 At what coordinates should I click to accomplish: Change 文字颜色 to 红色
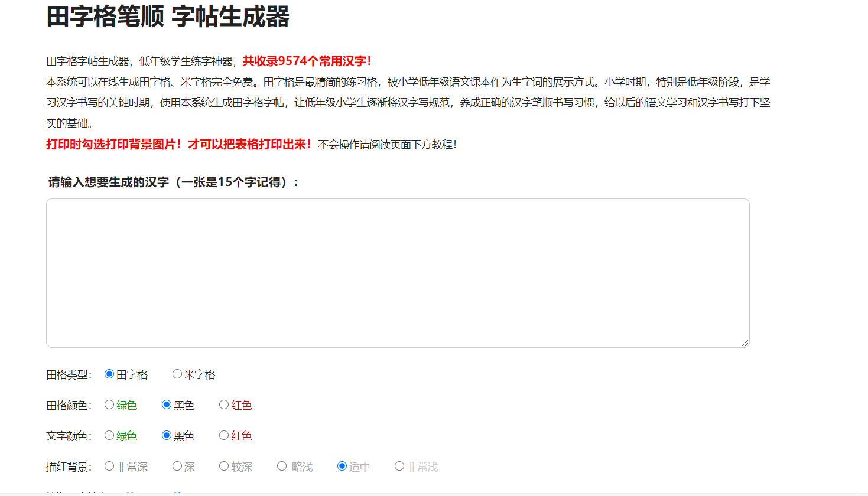pos(223,435)
